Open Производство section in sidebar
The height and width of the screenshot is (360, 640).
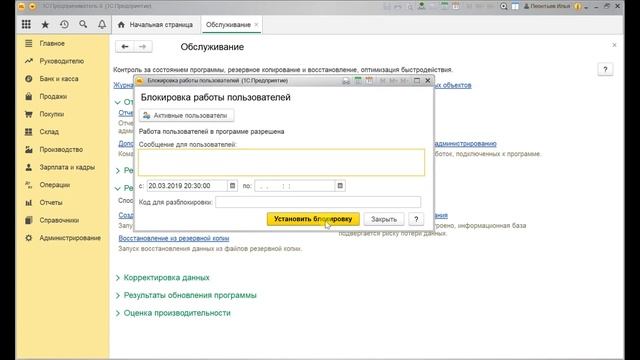click(62, 149)
